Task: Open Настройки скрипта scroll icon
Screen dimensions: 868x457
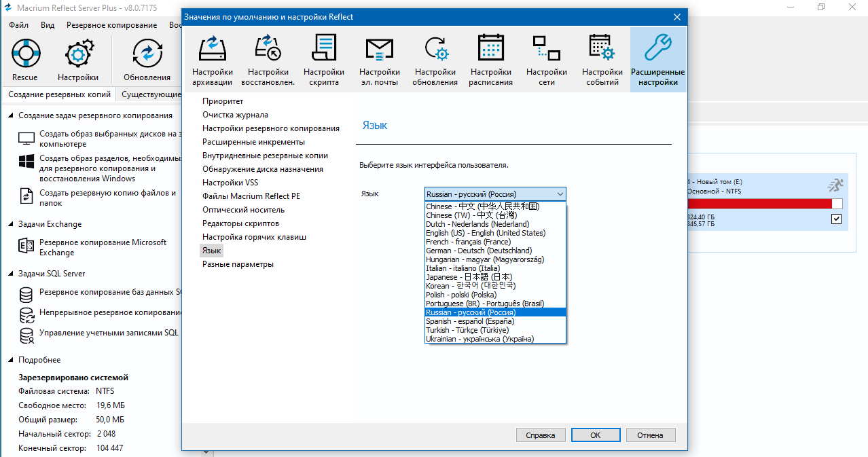Action: (324, 49)
